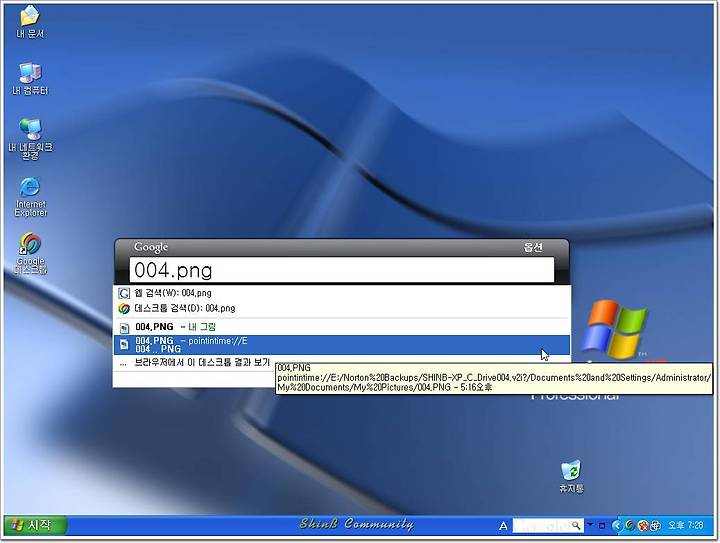Click the security alert tray icon with red X
The image size is (720, 543).
pos(643,526)
